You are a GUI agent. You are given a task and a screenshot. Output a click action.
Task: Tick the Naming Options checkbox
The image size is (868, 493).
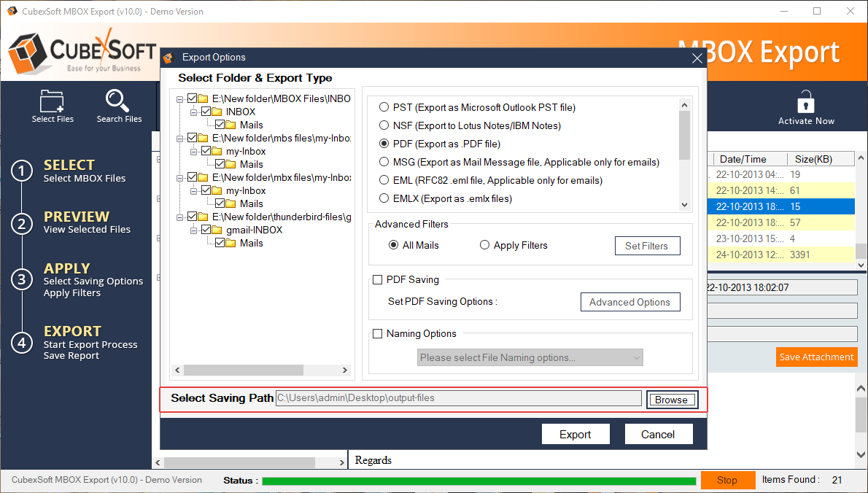click(x=378, y=334)
